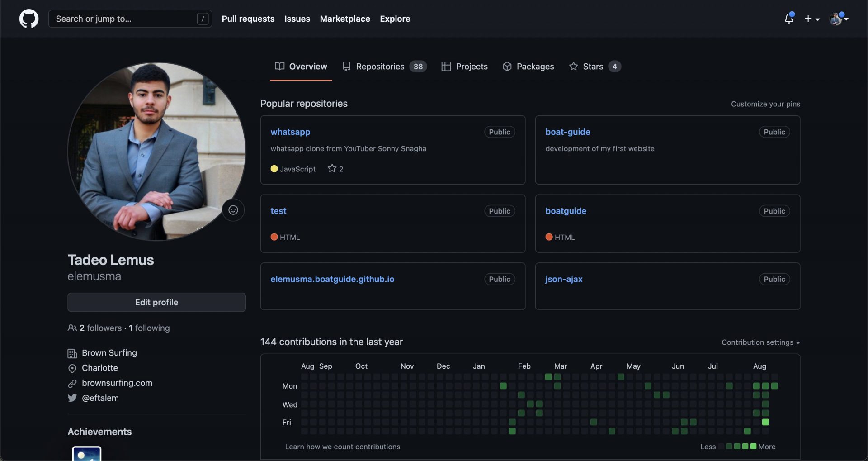Viewport: 868px width, 461px height.
Task: Open Explore in the top nav
Action: pyautogui.click(x=395, y=19)
